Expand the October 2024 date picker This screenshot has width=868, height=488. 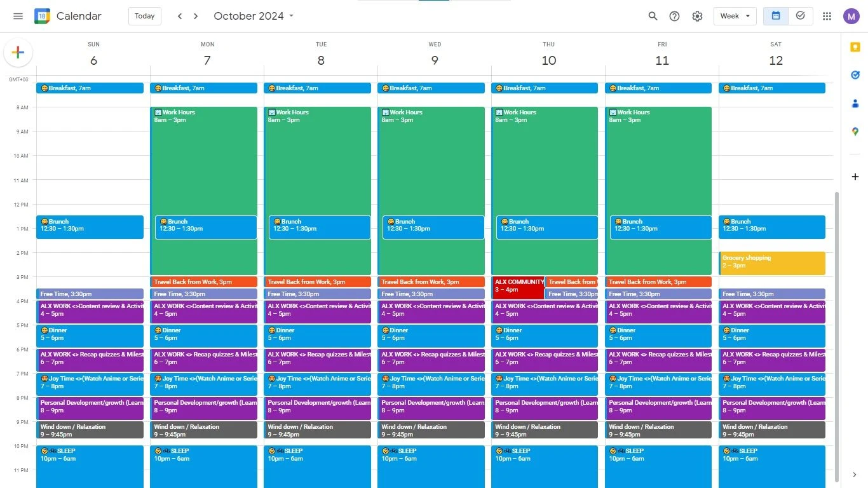pyautogui.click(x=254, y=16)
